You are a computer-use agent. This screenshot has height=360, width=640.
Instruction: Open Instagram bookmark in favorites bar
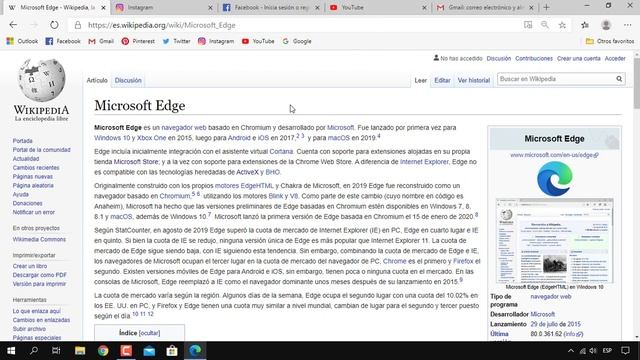click(x=216, y=41)
